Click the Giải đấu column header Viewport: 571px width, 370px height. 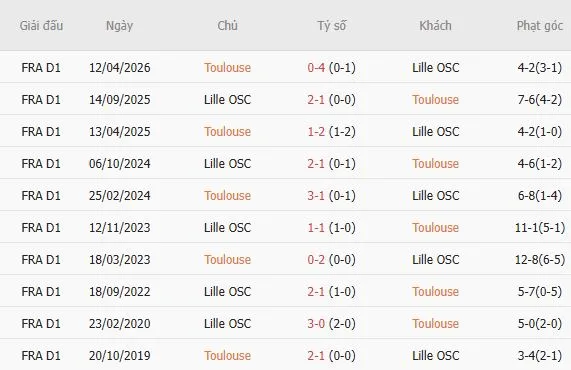tap(41, 26)
